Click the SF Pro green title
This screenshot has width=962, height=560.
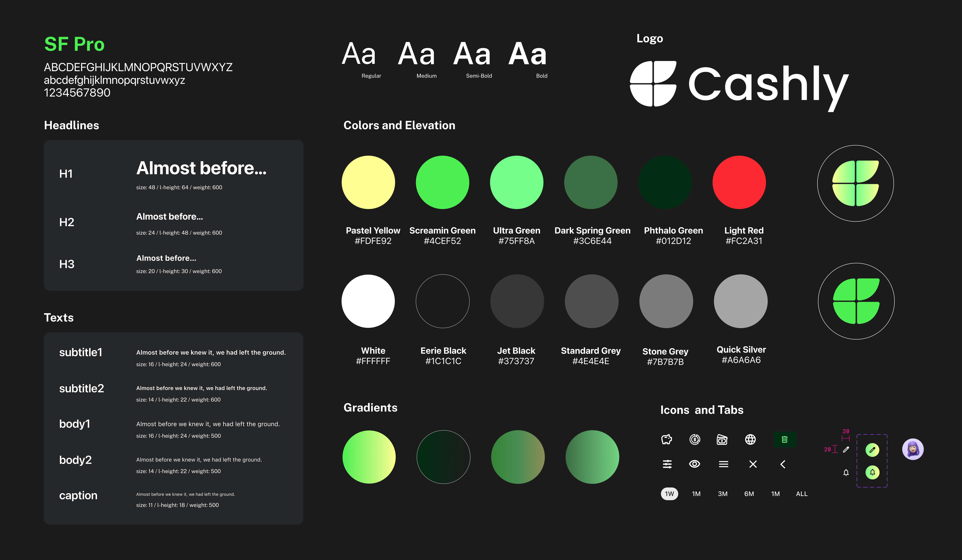pyautogui.click(x=74, y=44)
